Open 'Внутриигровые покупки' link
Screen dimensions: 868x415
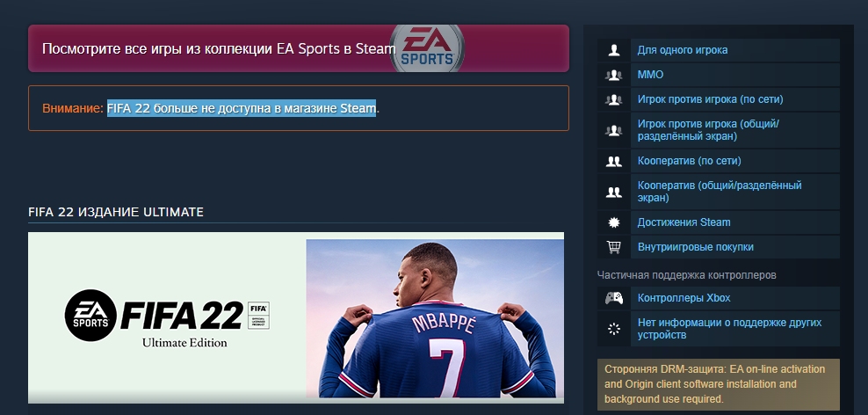[695, 246]
